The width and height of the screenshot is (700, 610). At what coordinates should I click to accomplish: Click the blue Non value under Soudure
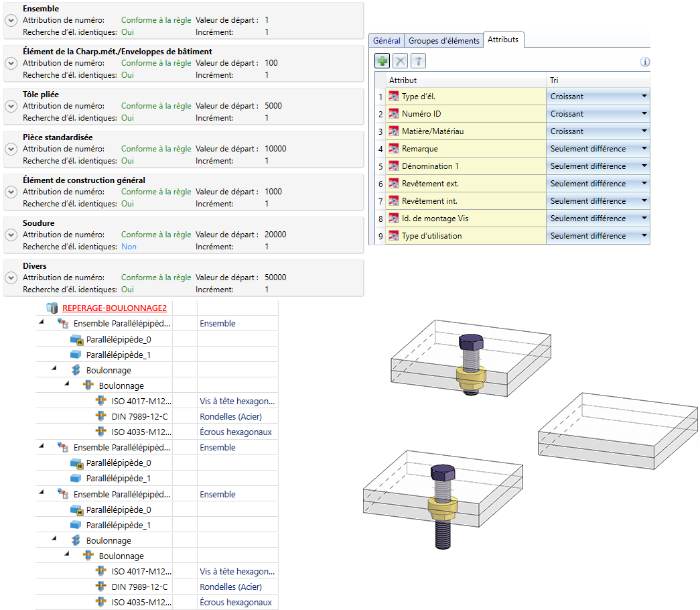tap(129, 247)
